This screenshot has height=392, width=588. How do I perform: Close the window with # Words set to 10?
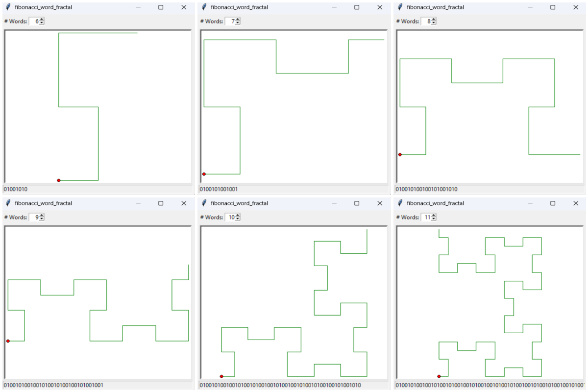(380, 203)
